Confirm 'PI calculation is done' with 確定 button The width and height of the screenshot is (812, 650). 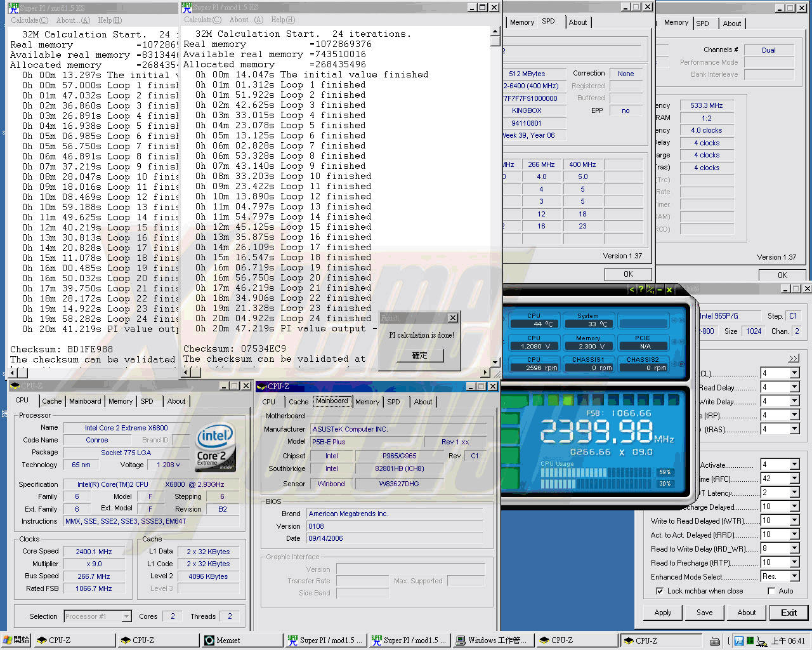pyautogui.click(x=419, y=355)
